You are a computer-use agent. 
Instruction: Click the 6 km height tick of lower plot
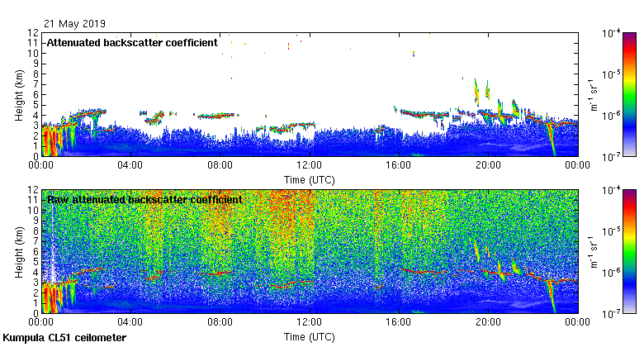pyautogui.click(x=36, y=252)
